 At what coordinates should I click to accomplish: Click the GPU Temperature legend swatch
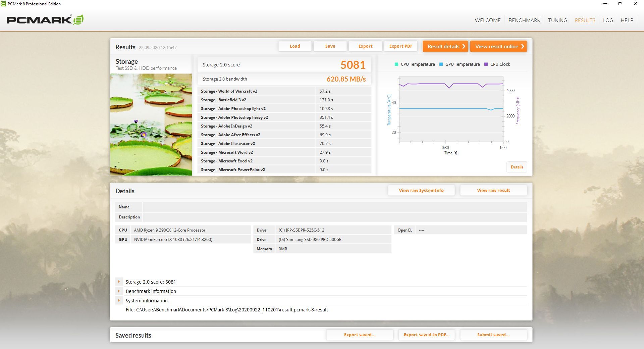pos(441,64)
